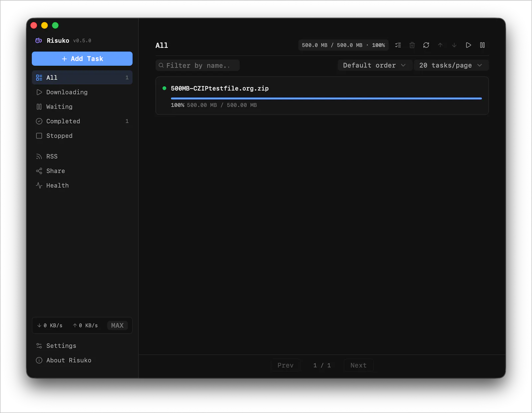This screenshot has width=532, height=413.
Task: Click the MAX speed limit button
Action: (x=117, y=325)
